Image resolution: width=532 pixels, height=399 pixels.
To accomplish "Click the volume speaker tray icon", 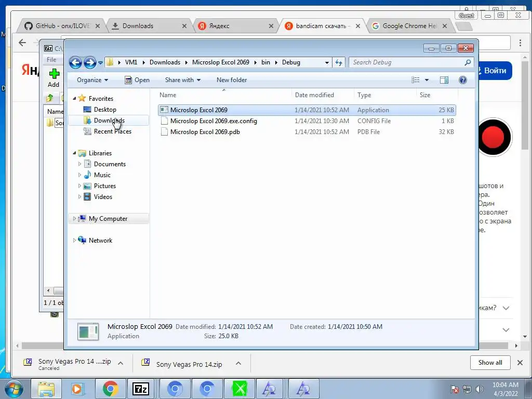I will click(479, 389).
